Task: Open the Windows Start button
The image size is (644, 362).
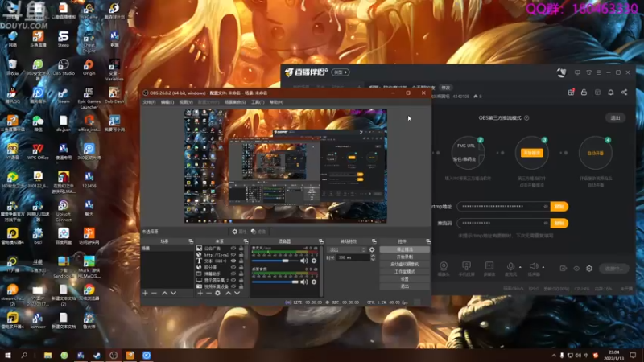Action: point(8,355)
